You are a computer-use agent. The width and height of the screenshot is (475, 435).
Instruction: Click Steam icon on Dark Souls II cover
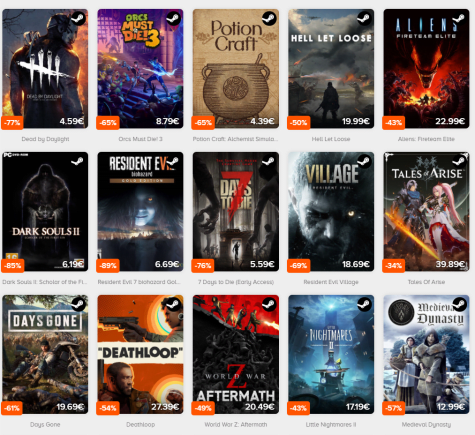(78, 161)
